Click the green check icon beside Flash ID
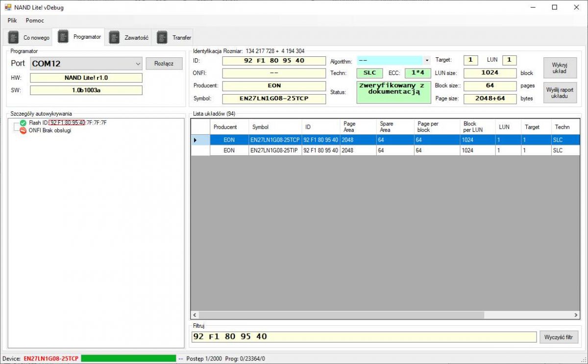The height and width of the screenshot is (364, 588). pos(23,122)
